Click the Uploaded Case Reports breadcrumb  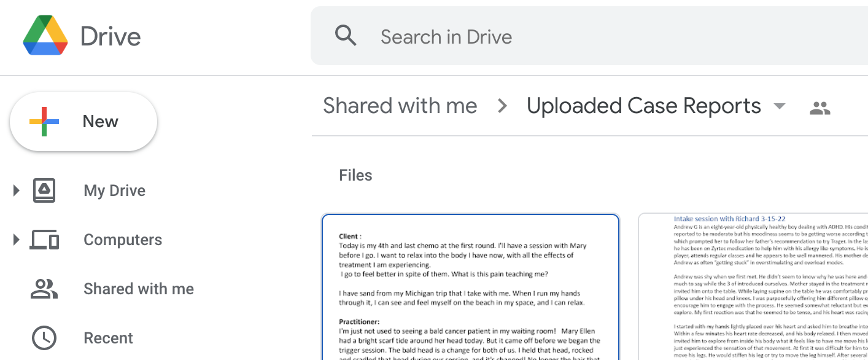644,106
